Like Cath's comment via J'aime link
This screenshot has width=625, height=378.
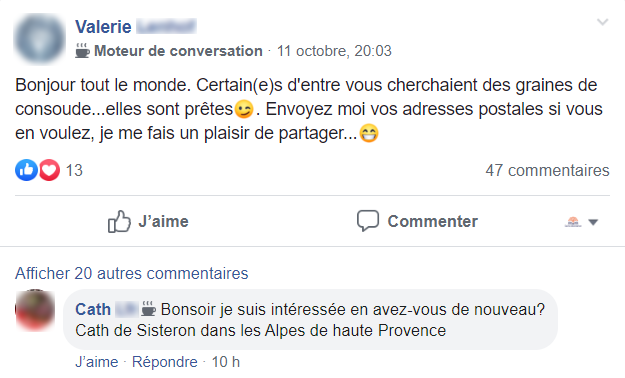pyautogui.click(x=97, y=362)
